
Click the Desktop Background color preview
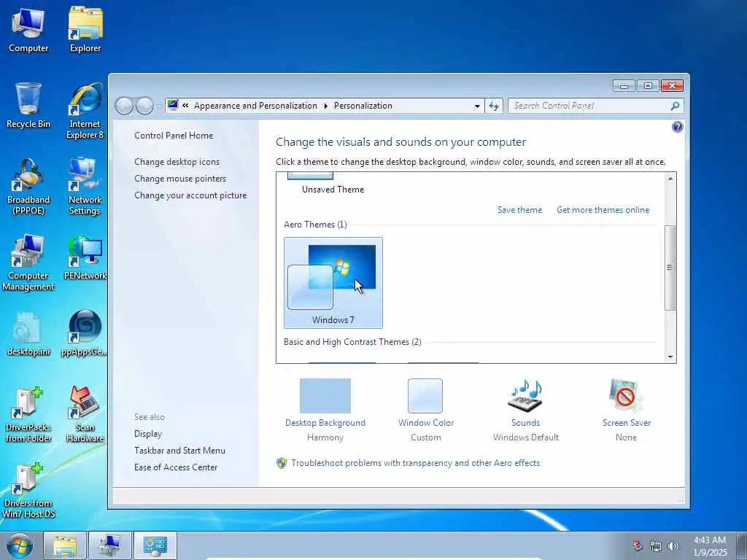(x=325, y=396)
